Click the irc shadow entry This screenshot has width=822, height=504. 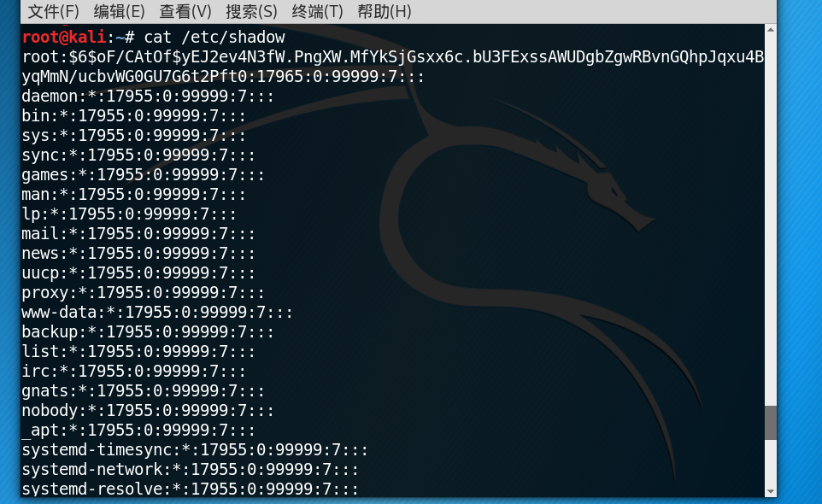133,371
